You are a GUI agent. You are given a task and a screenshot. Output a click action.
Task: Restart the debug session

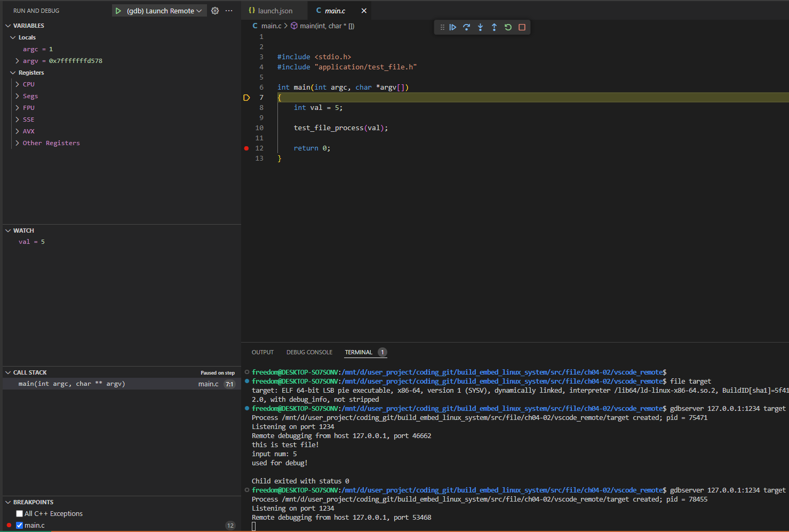pos(508,27)
